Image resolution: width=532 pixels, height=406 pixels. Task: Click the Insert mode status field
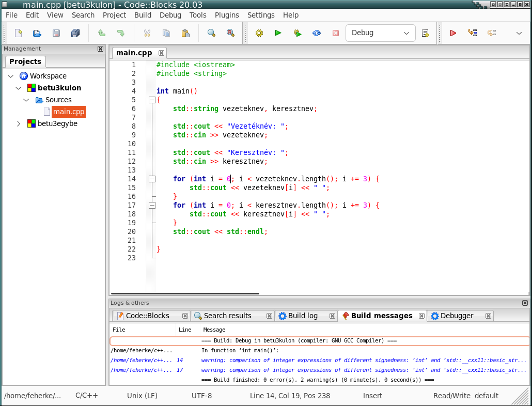pyautogui.click(x=372, y=396)
